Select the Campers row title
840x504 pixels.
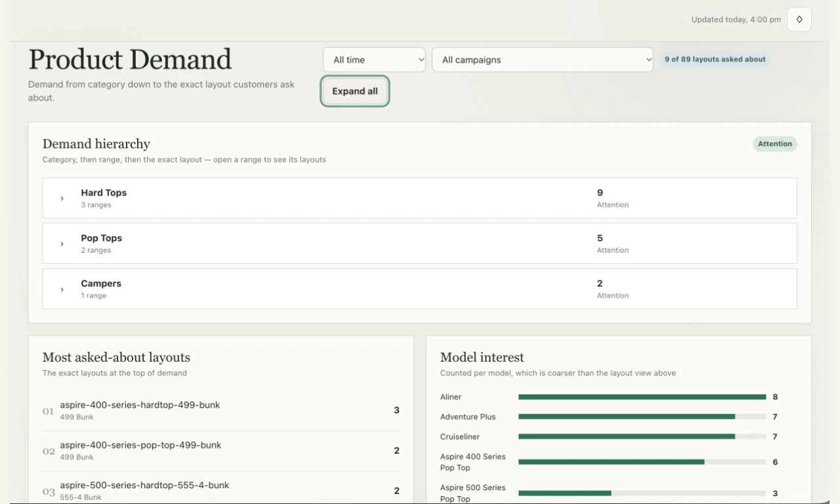[101, 283]
